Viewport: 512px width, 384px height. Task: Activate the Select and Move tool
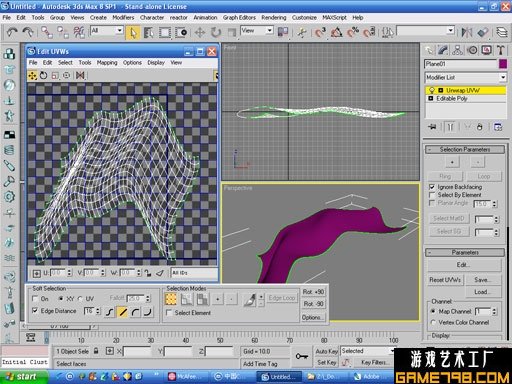point(200,32)
